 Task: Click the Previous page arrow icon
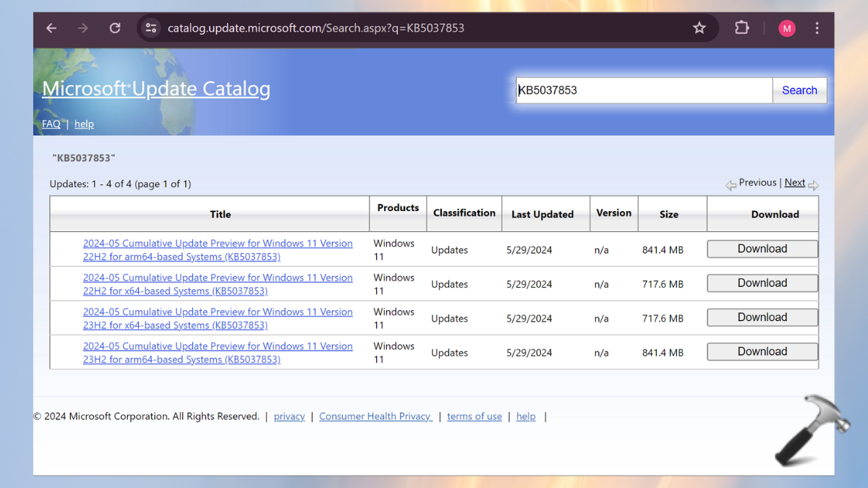point(731,185)
